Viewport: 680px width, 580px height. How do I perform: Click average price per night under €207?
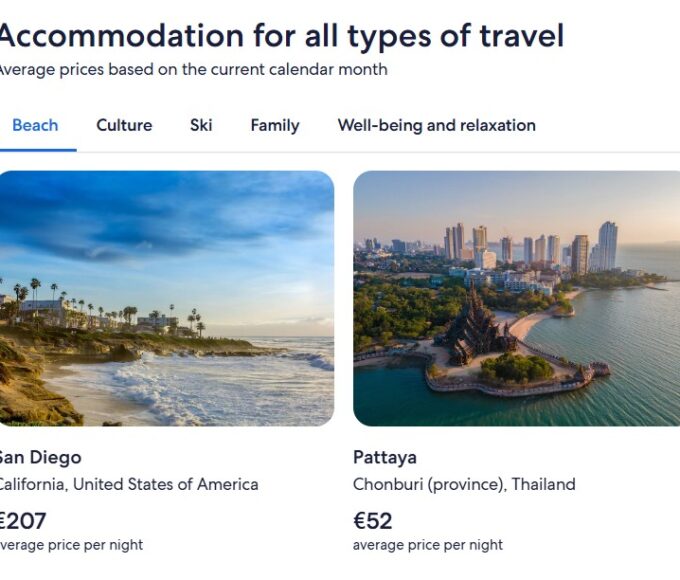coord(71,546)
